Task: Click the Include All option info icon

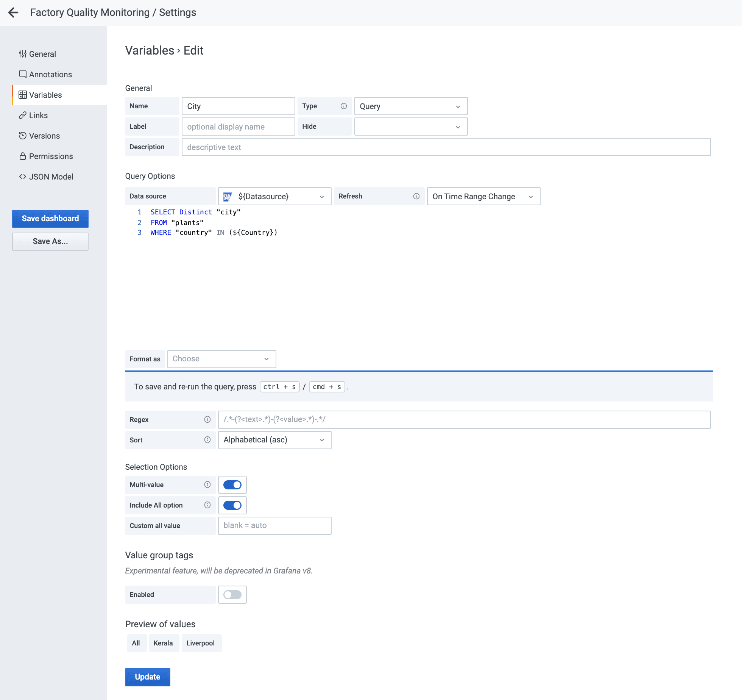Action: (x=207, y=505)
